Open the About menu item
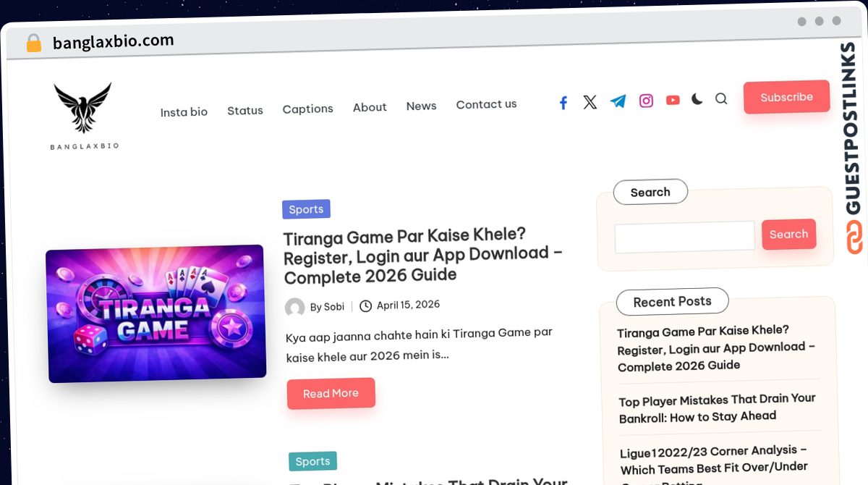 pos(370,107)
